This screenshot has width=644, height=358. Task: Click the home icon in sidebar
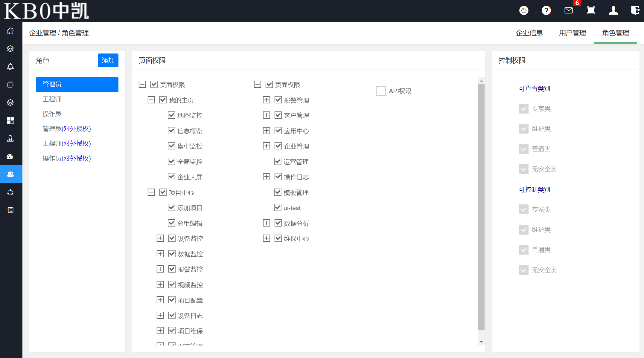tap(10, 31)
